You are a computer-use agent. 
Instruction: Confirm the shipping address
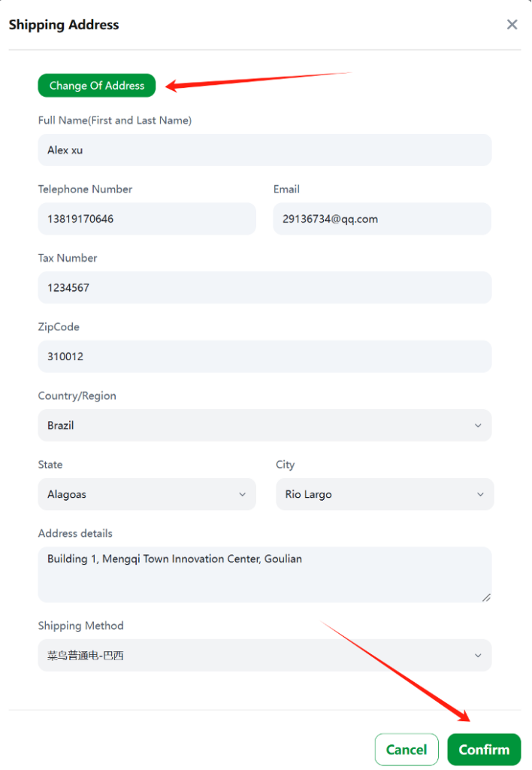click(484, 750)
